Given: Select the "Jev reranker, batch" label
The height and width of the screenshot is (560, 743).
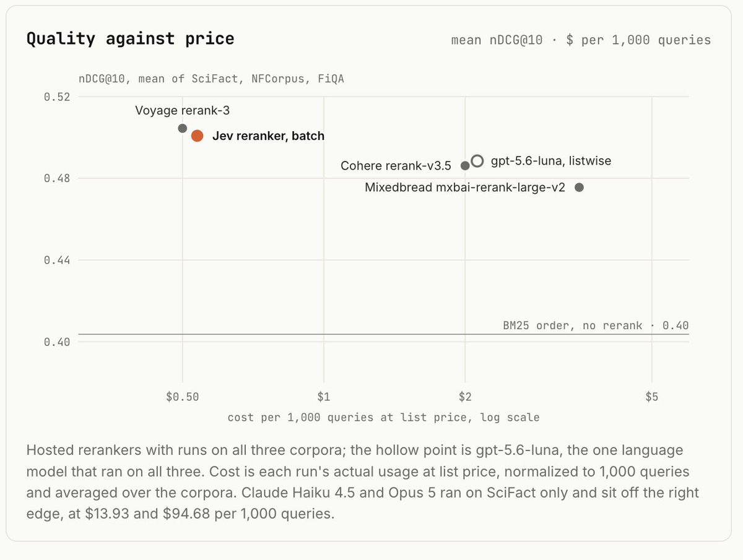Looking at the screenshot, I should point(268,136).
